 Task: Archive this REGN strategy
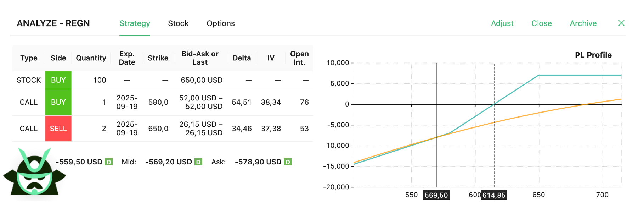click(x=583, y=23)
